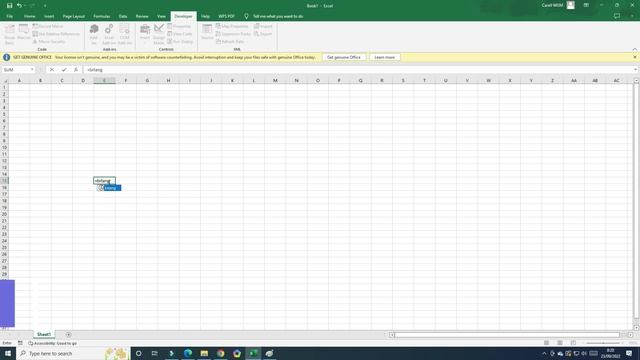This screenshot has width=640, height=360.
Task: Click the macro recording status bar icon
Action: (20, 343)
